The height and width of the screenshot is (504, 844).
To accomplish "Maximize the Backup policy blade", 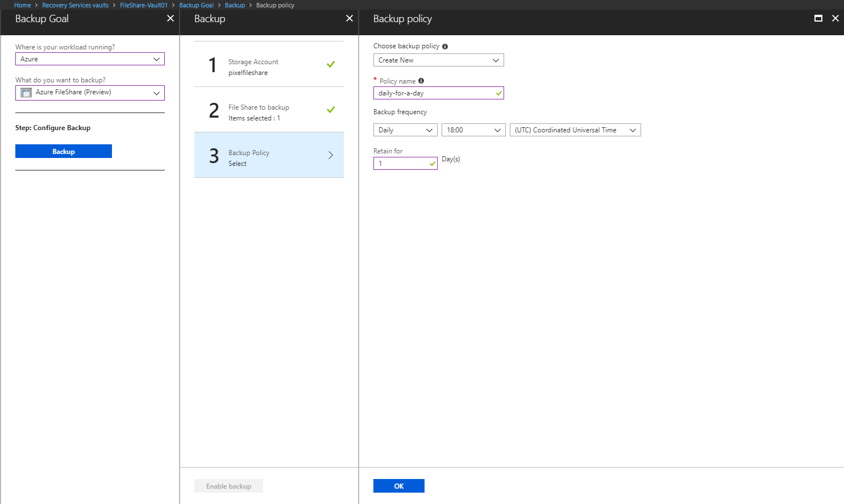I will coord(818,18).
